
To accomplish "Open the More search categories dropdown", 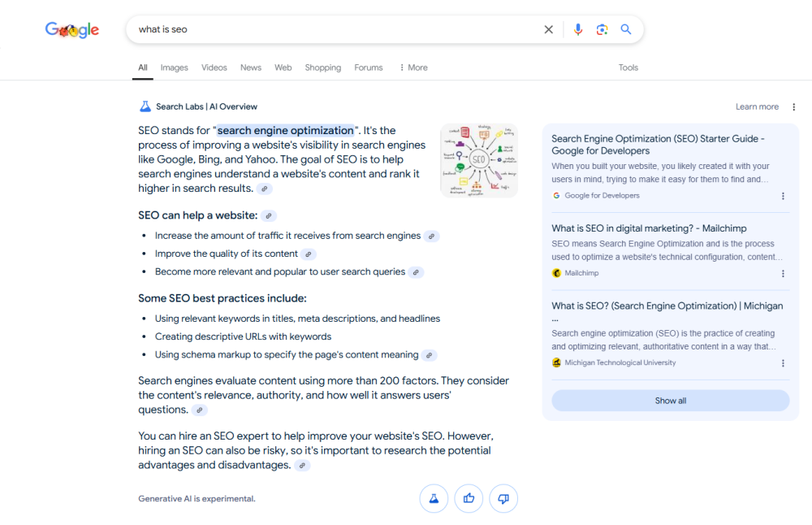I will tap(412, 67).
